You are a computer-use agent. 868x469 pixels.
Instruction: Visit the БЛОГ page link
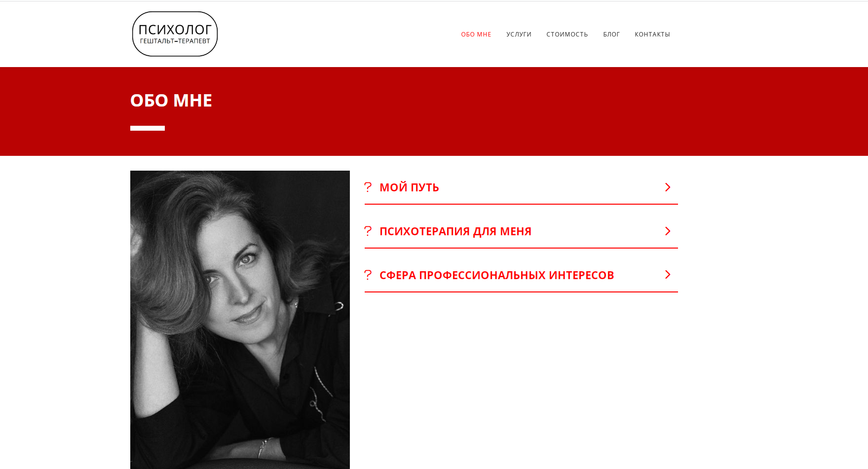pyautogui.click(x=611, y=35)
